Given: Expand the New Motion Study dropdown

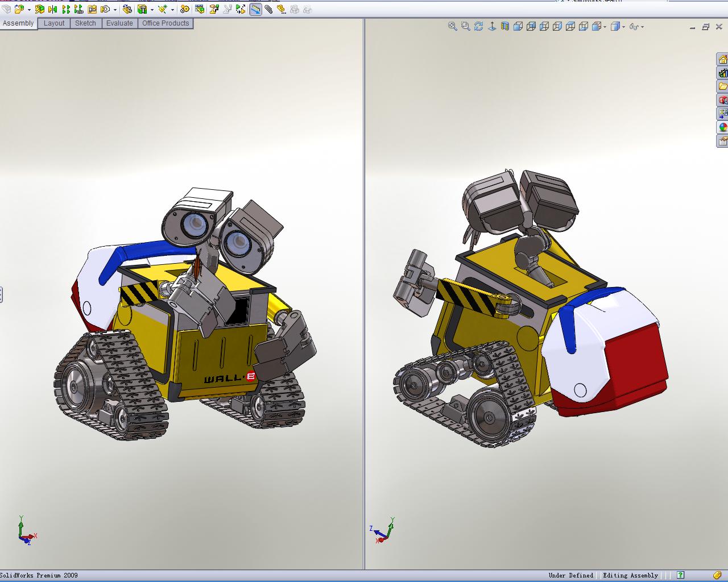Looking at the screenshot, I should pos(172,10).
